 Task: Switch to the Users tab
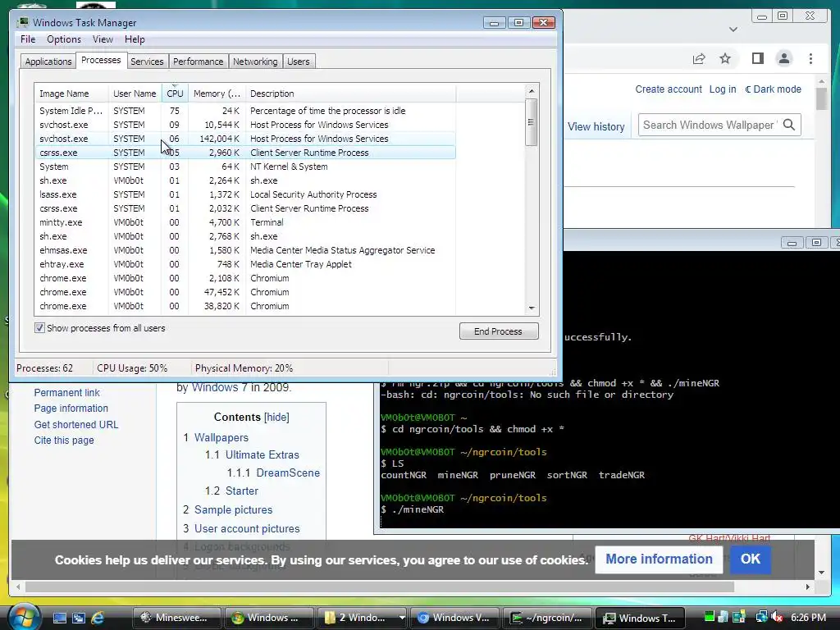(x=298, y=62)
